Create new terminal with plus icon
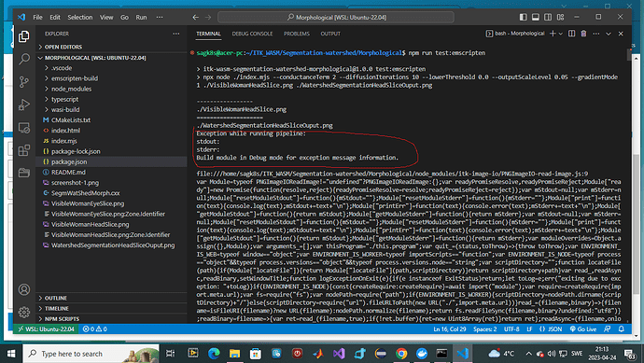 [x=553, y=34]
